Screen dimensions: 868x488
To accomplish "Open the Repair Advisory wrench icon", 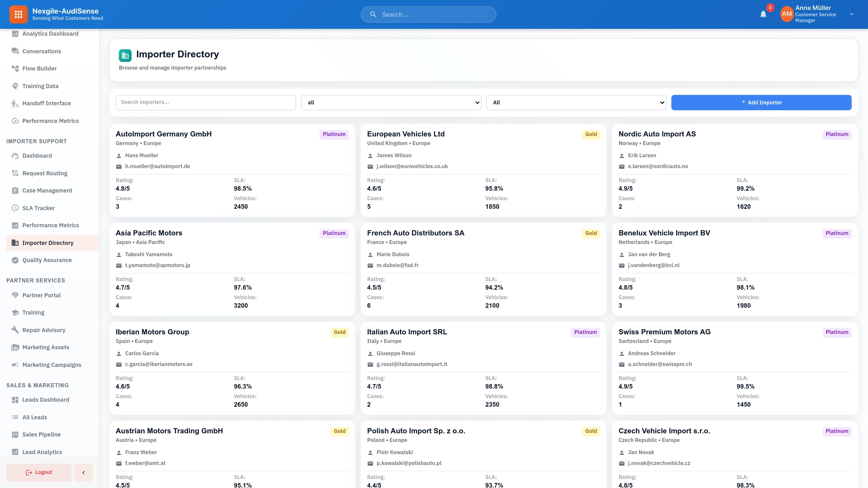I will [x=15, y=330].
